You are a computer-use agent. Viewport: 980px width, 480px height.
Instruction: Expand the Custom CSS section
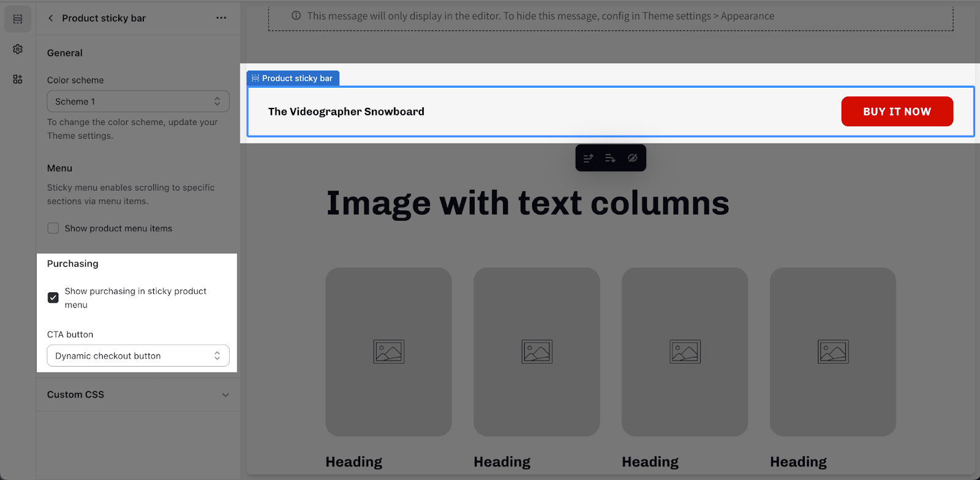(138, 395)
